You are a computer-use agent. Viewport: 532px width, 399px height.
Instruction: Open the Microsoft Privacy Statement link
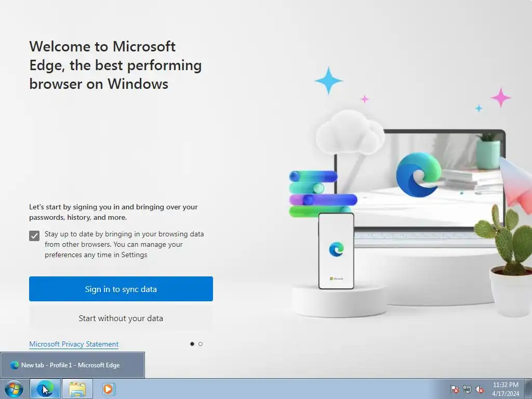[x=74, y=344]
